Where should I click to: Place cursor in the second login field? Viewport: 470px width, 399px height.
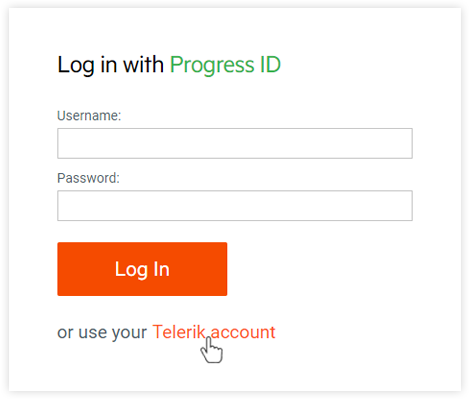pos(235,206)
